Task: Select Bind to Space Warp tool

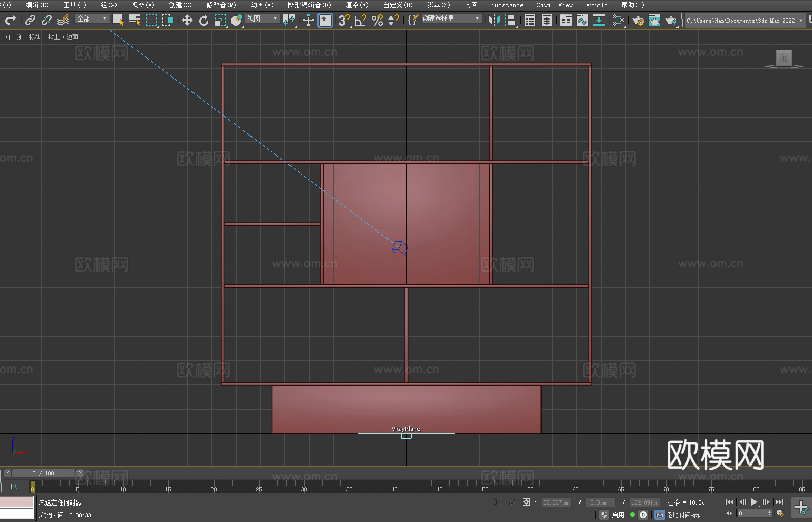Action: tap(63, 20)
